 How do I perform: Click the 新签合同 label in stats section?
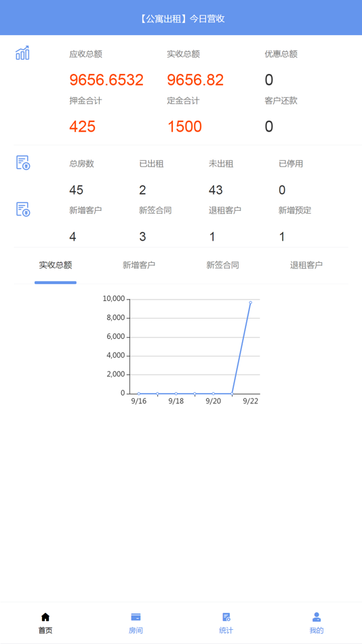[155, 210]
